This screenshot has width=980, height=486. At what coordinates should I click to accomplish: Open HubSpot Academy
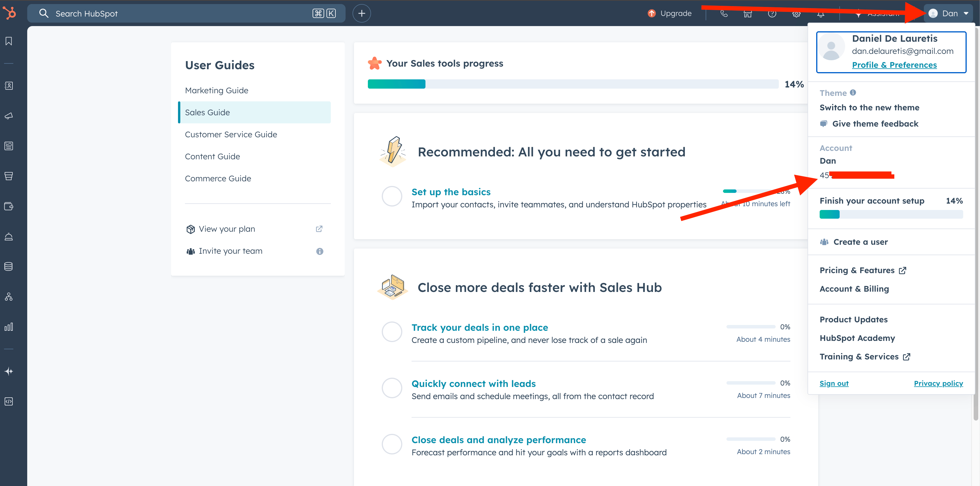coord(857,338)
